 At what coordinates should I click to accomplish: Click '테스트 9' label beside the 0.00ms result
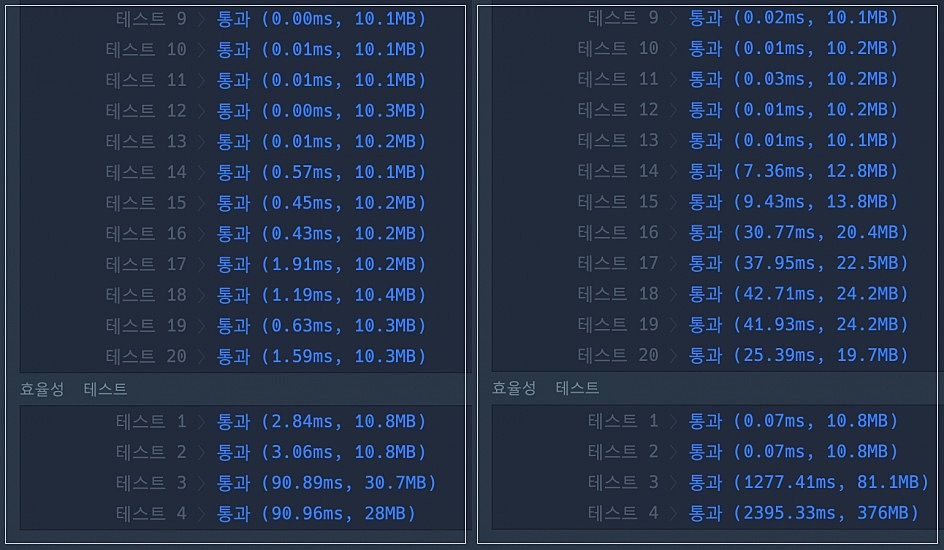(151, 19)
